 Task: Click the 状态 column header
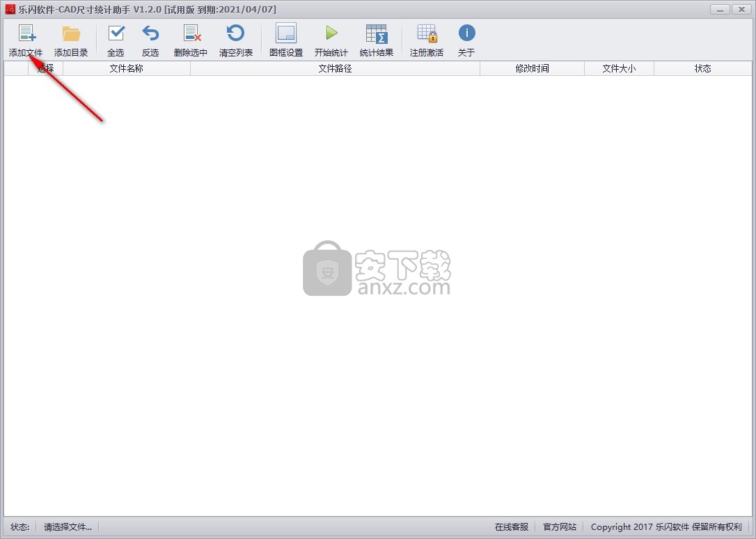point(703,68)
